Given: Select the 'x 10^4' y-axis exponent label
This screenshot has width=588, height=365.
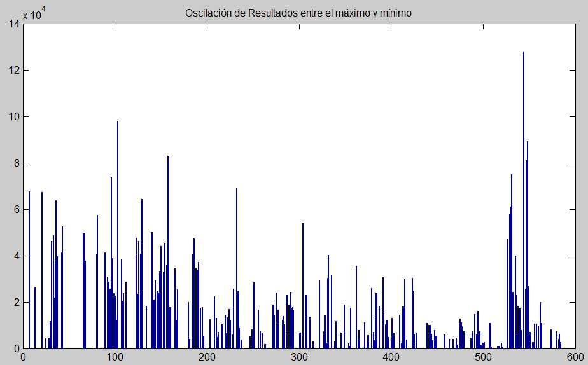Looking at the screenshot, I should click(34, 13).
